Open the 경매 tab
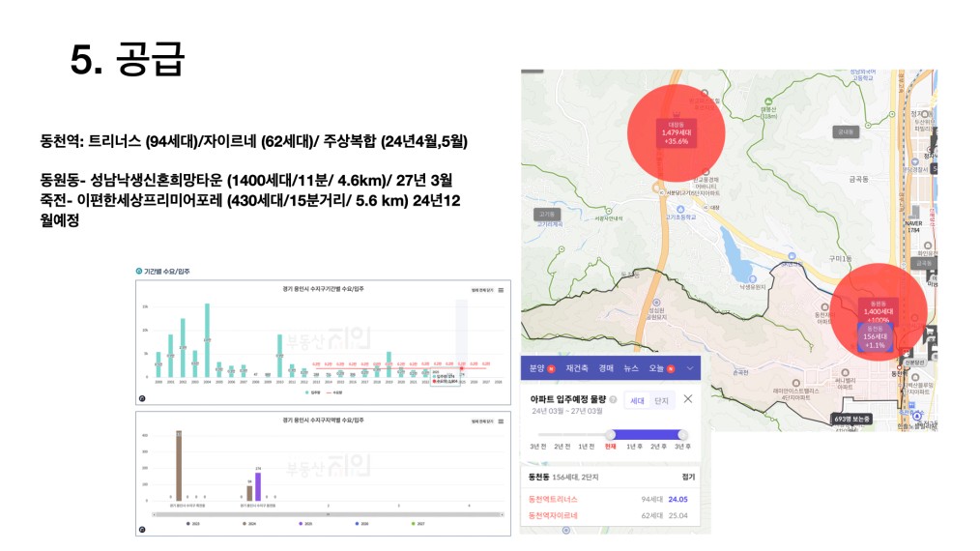The height and width of the screenshot is (551, 980). (606, 368)
